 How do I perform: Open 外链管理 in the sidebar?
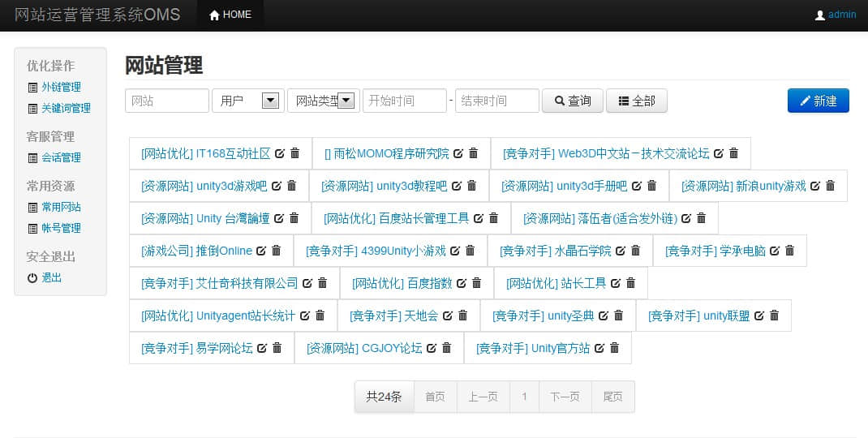61,87
